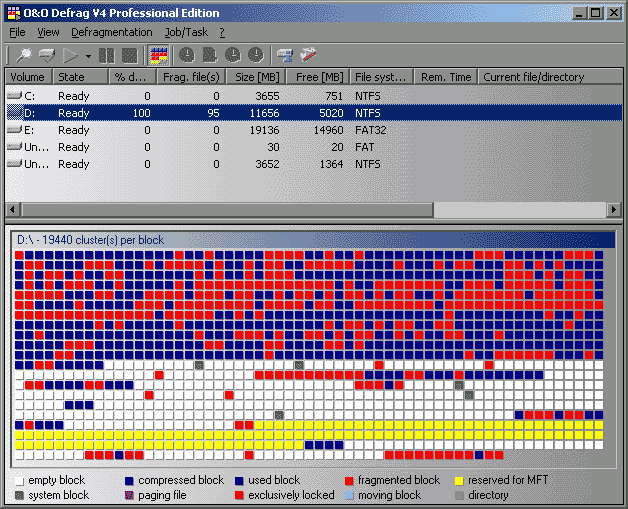The width and height of the screenshot is (628, 509).
Task: Click the moving block legend swatch
Action: [x=349, y=495]
